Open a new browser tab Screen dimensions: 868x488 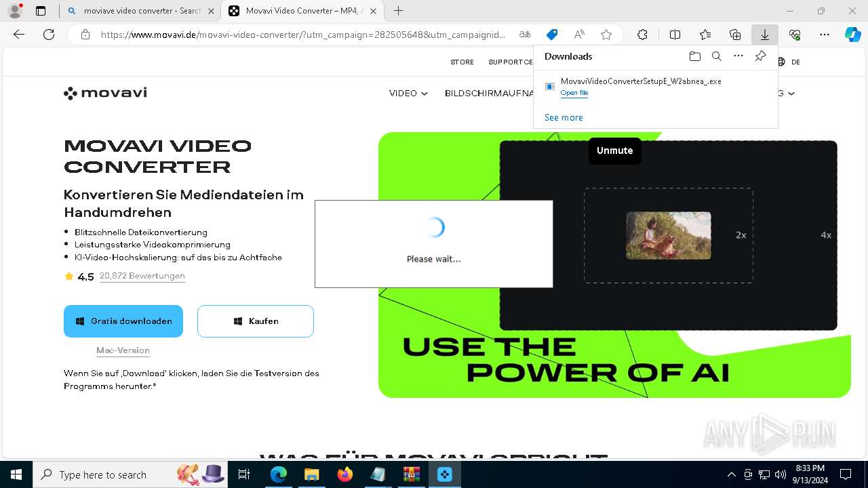[399, 11]
